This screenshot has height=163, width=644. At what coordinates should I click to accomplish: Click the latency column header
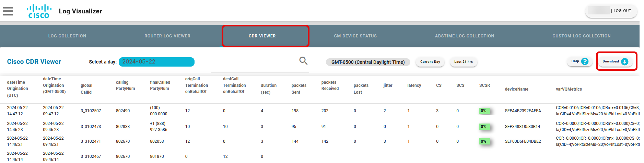tap(414, 85)
